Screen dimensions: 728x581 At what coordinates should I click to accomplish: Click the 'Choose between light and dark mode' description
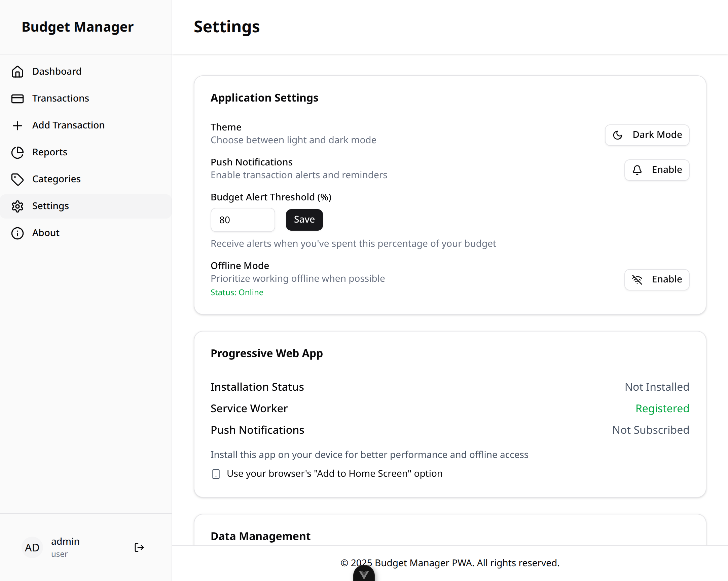293,140
